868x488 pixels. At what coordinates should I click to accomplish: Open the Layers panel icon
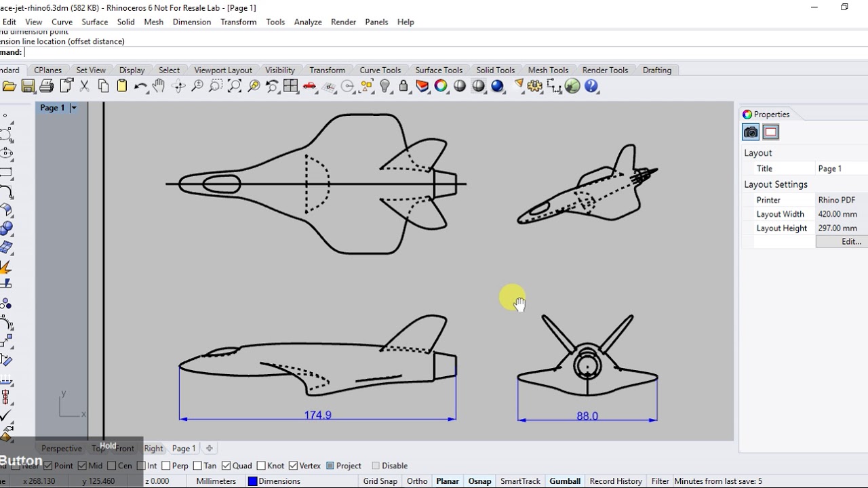click(x=422, y=86)
